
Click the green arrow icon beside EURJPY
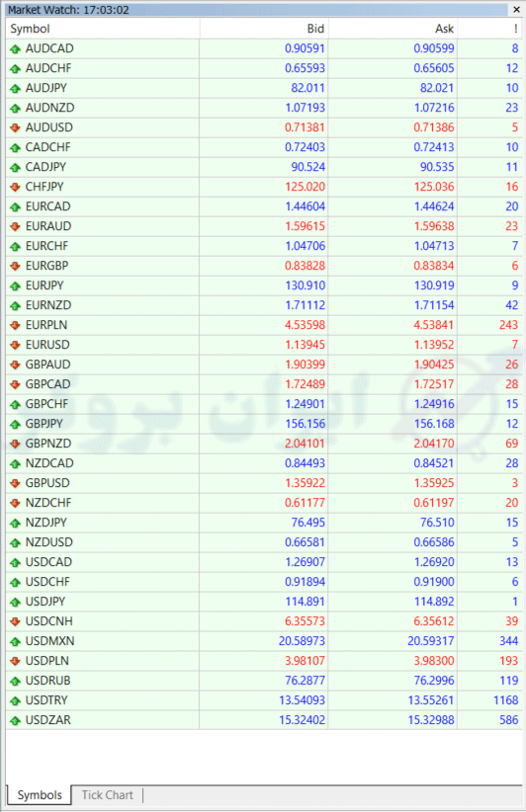click(x=15, y=285)
